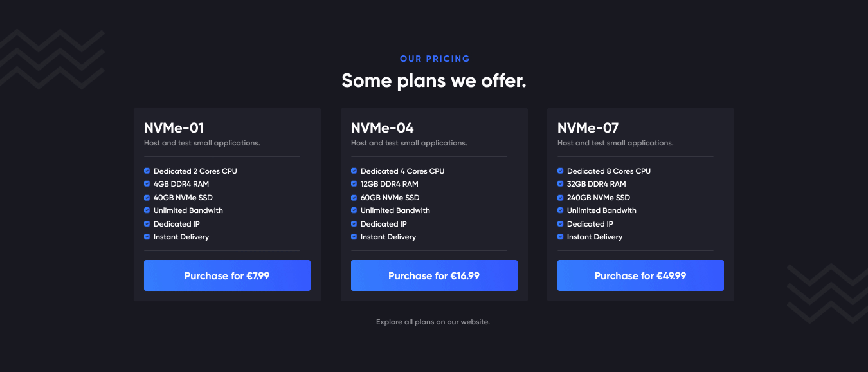Click checkmark icon beside Dedicated 8 Cores CPU
868x372 pixels.
(561, 171)
